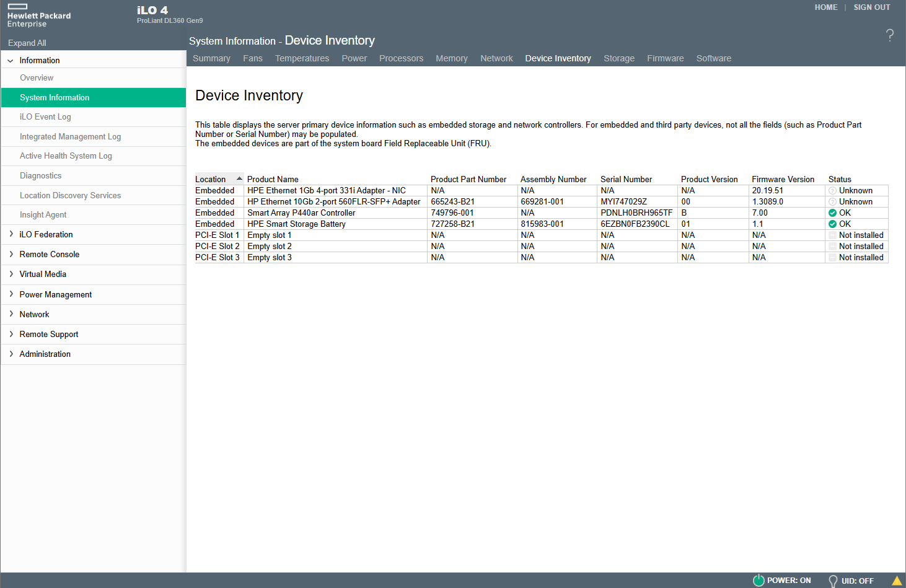Click serial number MYI747029Z
906x588 pixels.
pyautogui.click(x=623, y=202)
